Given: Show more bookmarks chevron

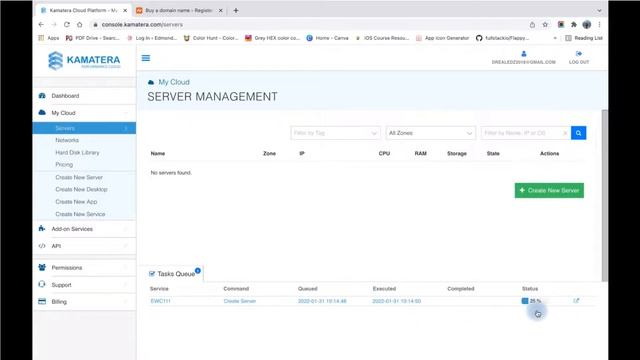Looking at the screenshot, I should click(555, 38).
